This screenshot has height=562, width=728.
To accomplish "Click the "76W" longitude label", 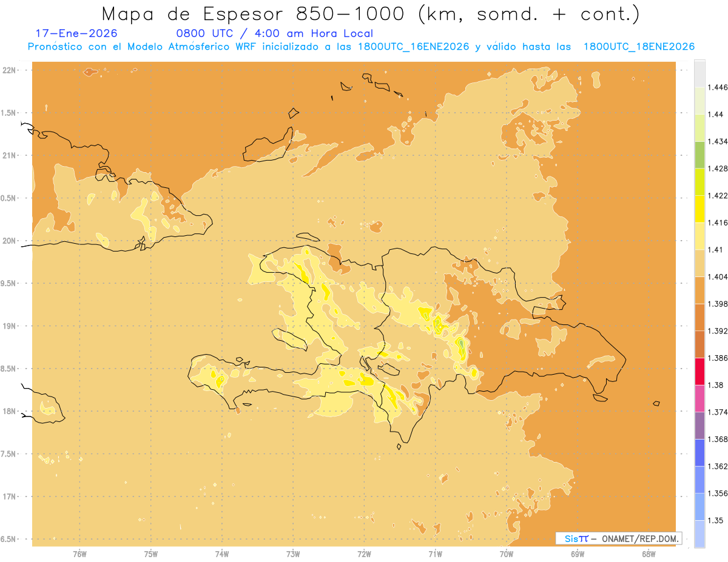I will 79,554.
